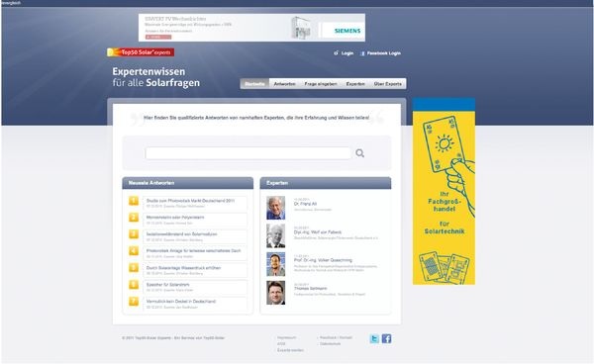This screenshot has width=594, height=364.
Task: Click into the search input field
Action: pos(248,153)
